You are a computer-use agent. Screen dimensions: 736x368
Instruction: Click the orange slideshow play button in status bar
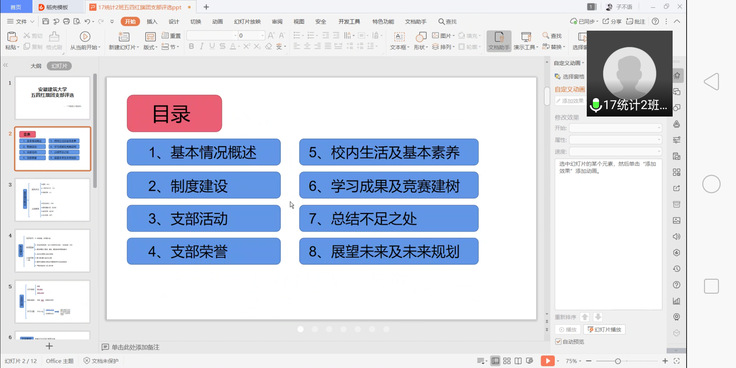click(x=547, y=360)
